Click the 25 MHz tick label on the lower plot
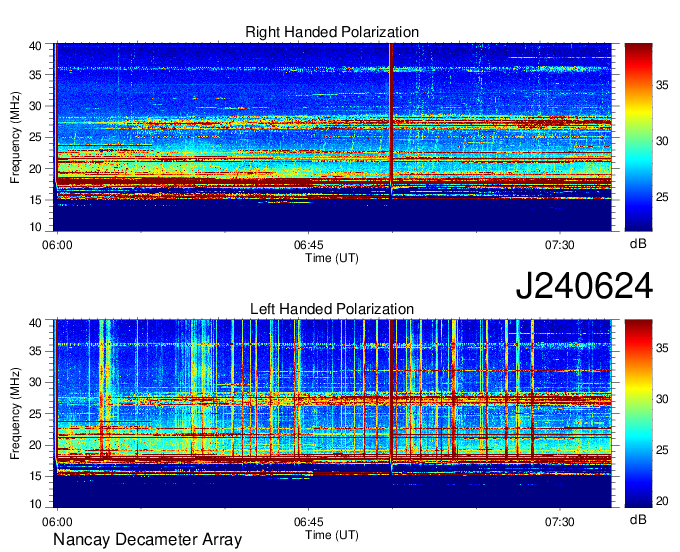Viewport: 680px width, 552px height. [35, 414]
